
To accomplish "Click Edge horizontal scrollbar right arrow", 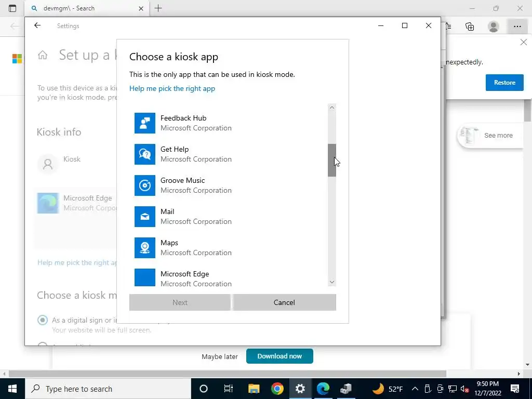I will 519,374.
